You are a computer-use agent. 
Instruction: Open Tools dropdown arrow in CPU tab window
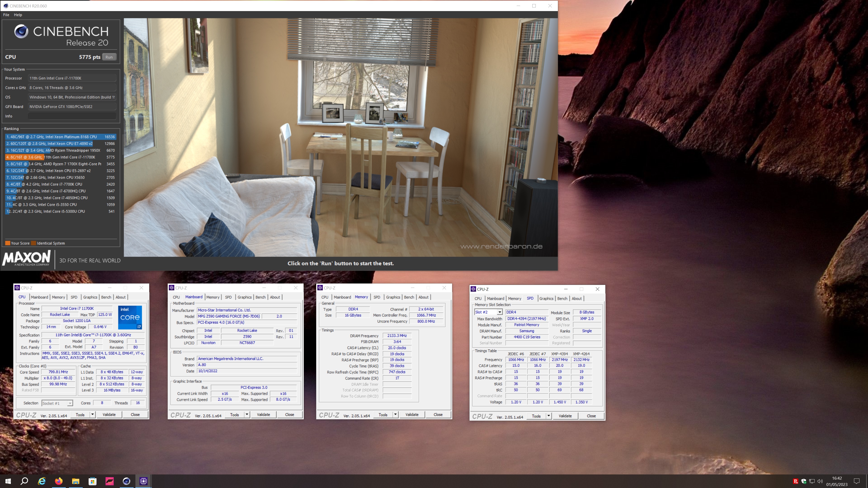(x=92, y=415)
